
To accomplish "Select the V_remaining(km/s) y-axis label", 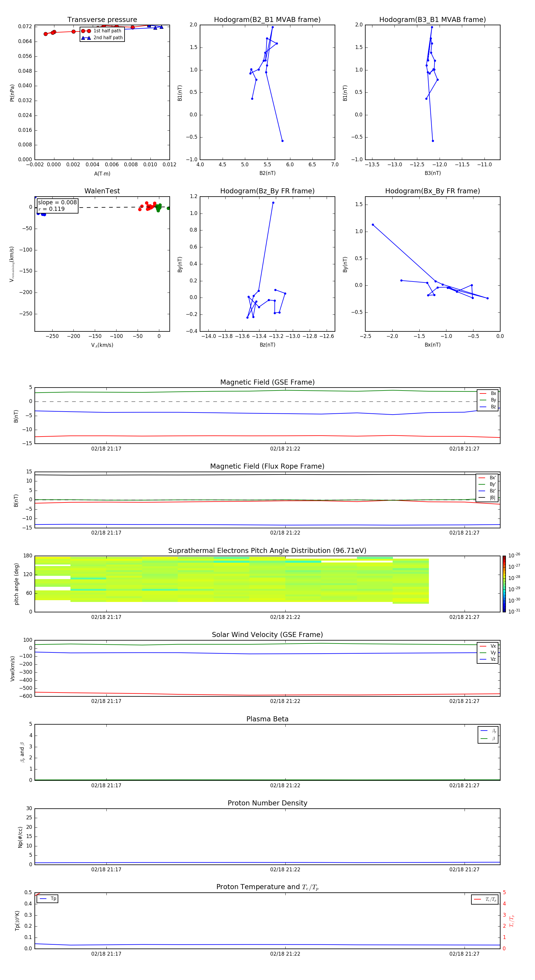I will click(12, 264).
